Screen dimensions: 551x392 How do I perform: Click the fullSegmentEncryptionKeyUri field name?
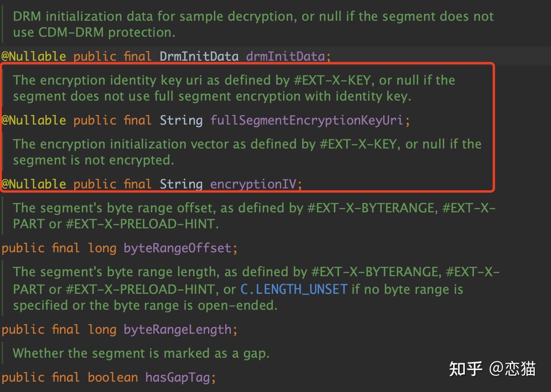point(306,120)
